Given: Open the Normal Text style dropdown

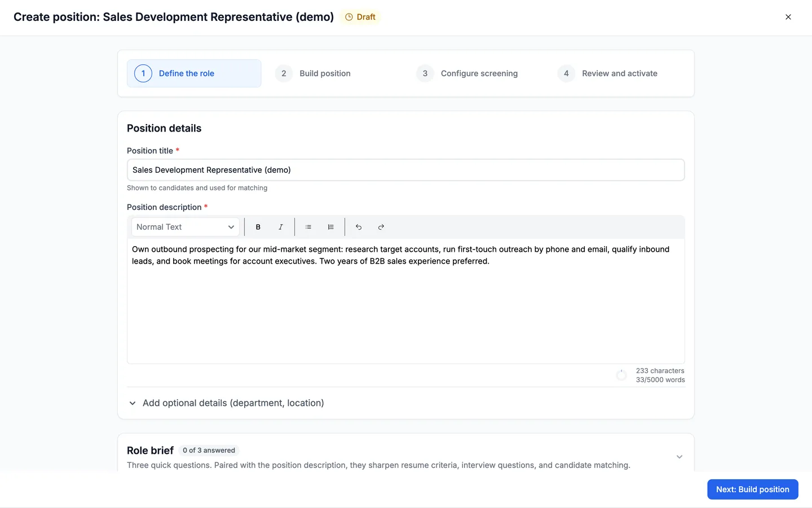Looking at the screenshot, I should tap(186, 227).
